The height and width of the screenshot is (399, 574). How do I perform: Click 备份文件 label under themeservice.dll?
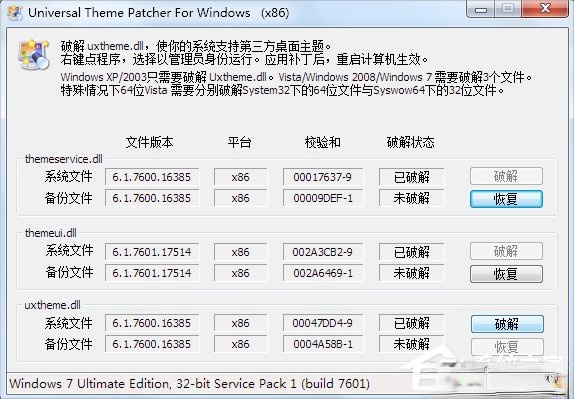pos(68,198)
